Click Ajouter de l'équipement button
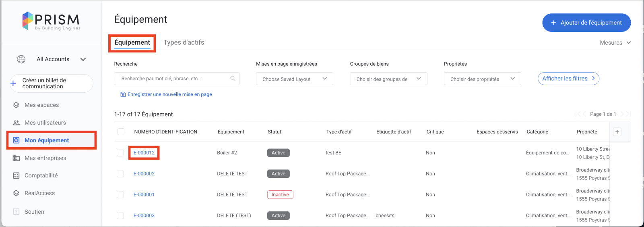This screenshot has height=227, width=644. click(x=586, y=23)
